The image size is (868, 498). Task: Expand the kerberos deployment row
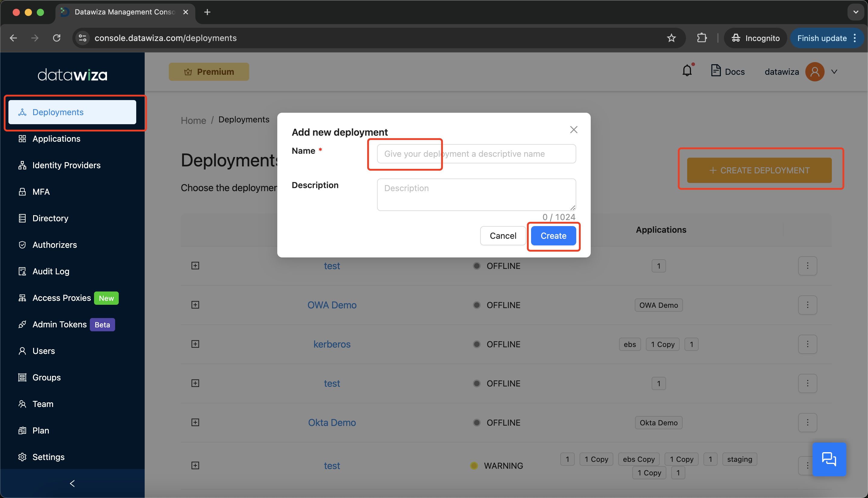[x=195, y=344]
